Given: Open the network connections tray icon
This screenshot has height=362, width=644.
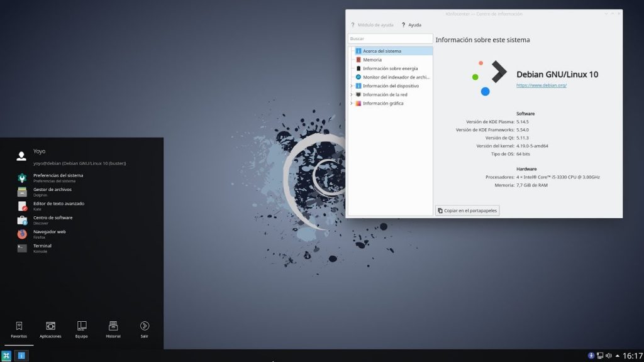Looking at the screenshot, I should [x=600, y=356].
